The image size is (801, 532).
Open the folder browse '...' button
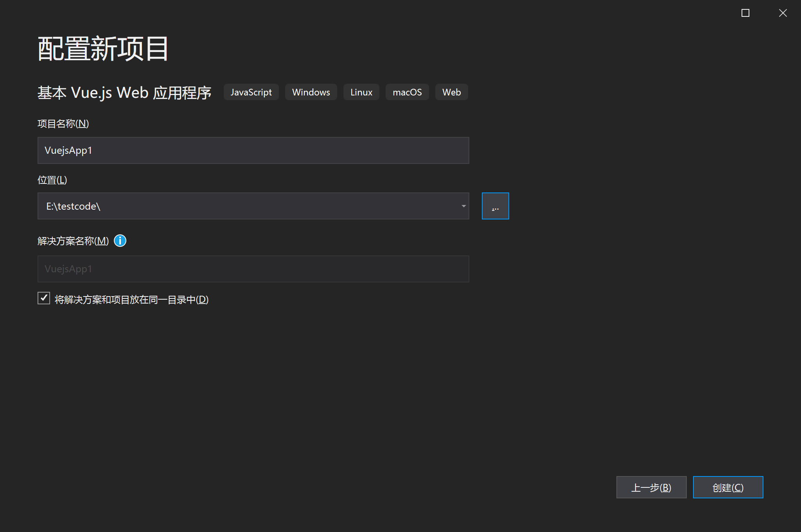pyautogui.click(x=495, y=206)
